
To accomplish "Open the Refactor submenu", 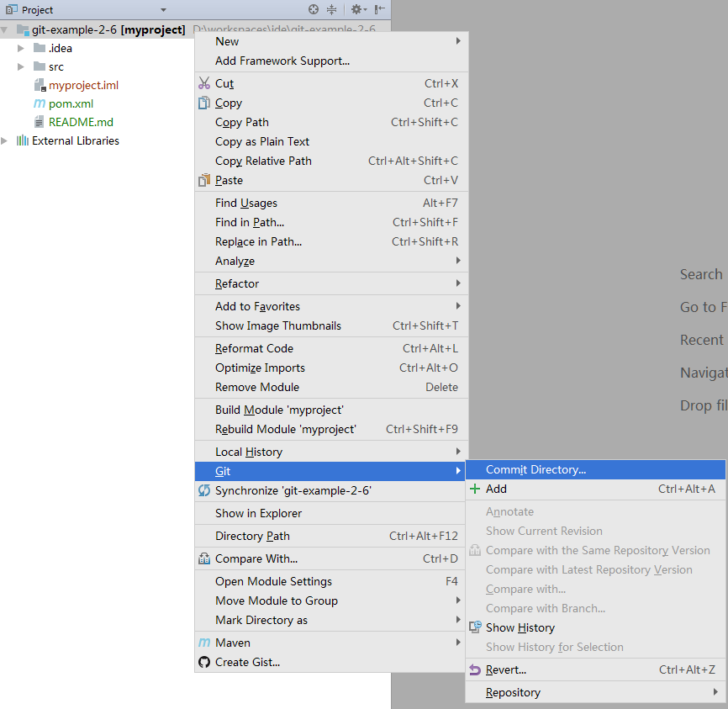I will pyautogui.click(x=331, y=283).
